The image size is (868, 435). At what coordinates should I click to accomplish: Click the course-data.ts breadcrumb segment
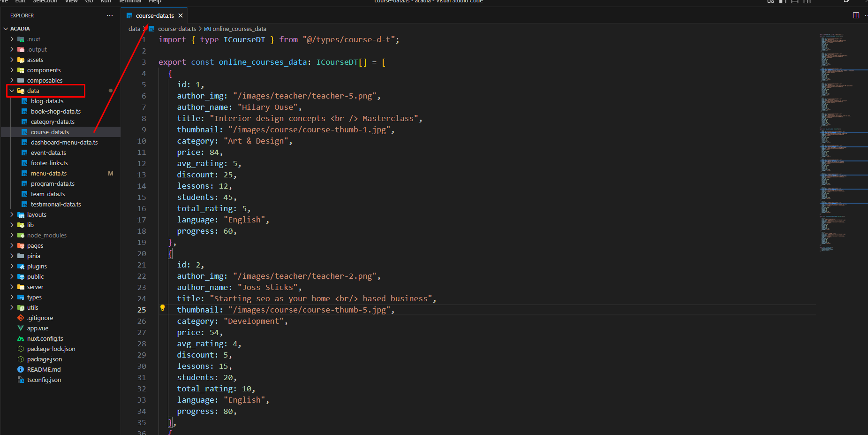177,29
